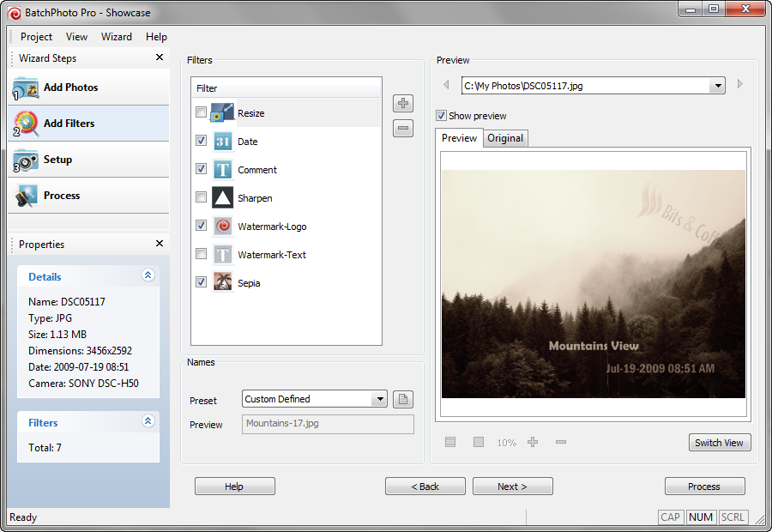Open the Help menu

pos(157,37)
